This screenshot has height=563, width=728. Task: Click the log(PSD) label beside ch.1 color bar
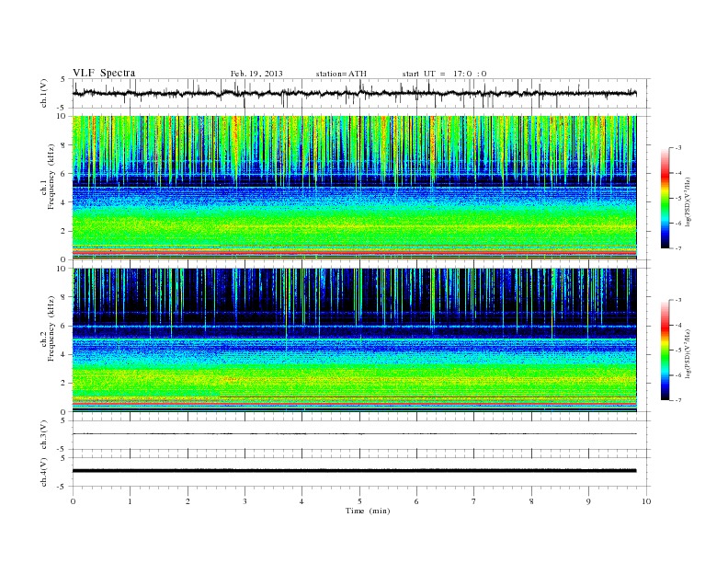(x=688, y=201)
